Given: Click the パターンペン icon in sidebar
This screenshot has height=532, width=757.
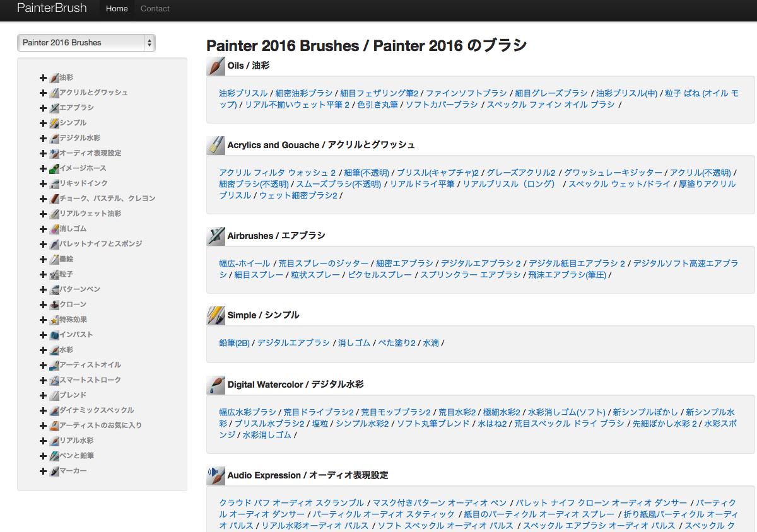Looking at the screenshot, I should point(54,289).
